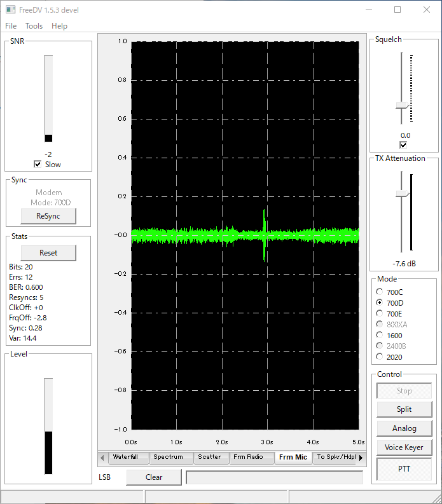
Task: Toggle the squelch enable checkbox
Action: [x=403, y=145]
